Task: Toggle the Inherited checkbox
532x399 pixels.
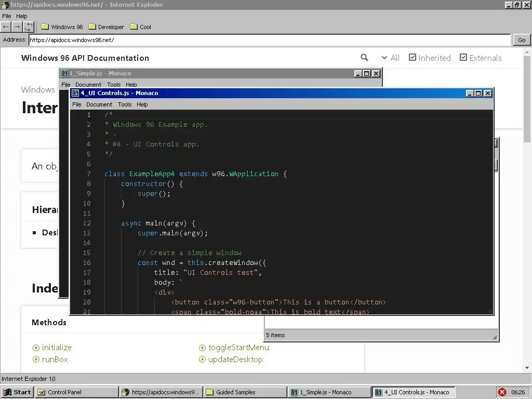Action: [412, 57]
